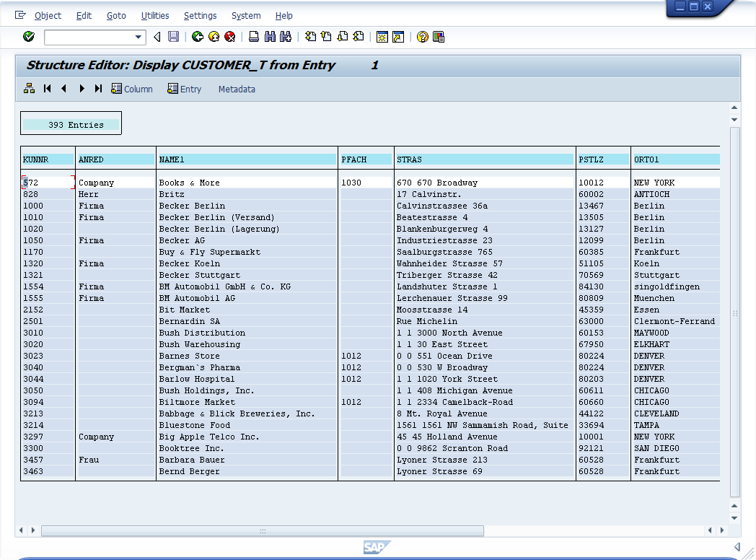Click the Create New Session icon

click(382, 37)
